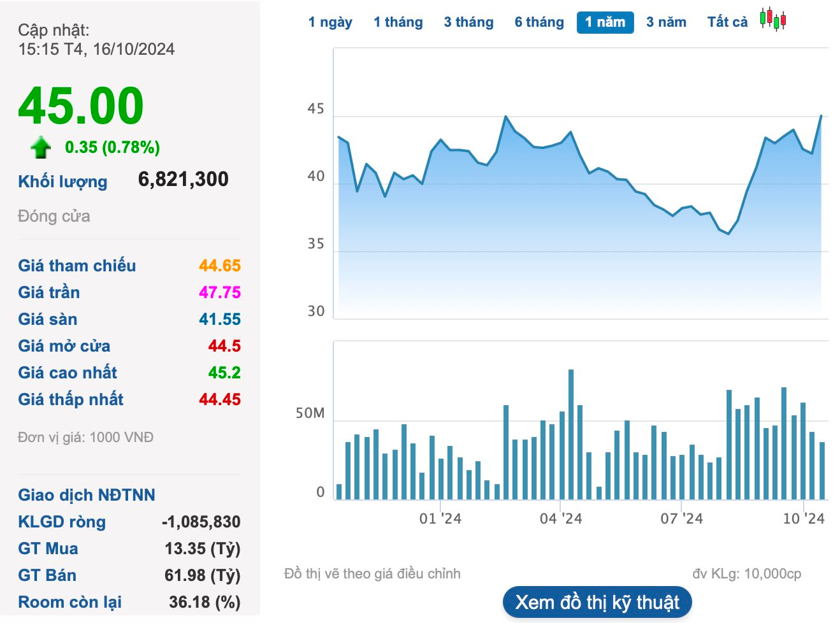Click 'Xem đồ thị kỹ thuật' button
The image size is (840, 623).
coord(597,602)
